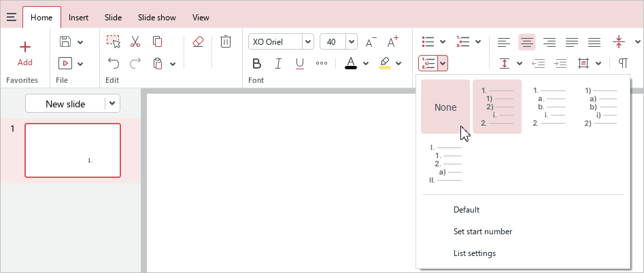Viewport: 644px width, 273px height.
Task: Click the Delete trash icon
Action: click(226, 42)
